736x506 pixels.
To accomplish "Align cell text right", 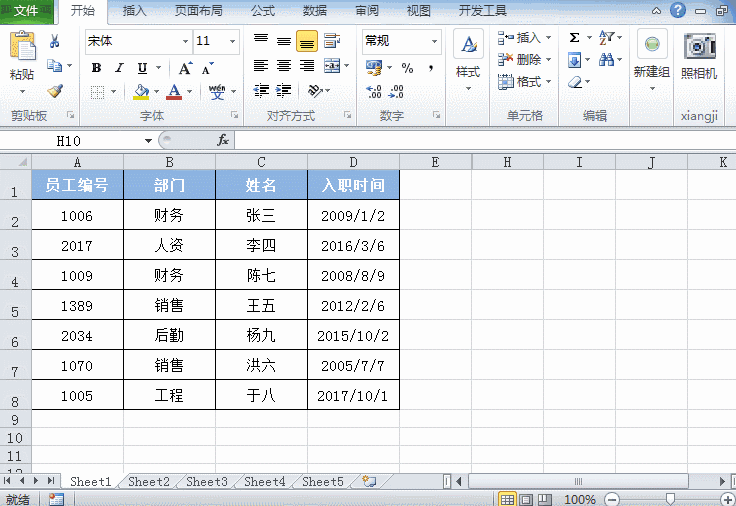I will [307, 66].
